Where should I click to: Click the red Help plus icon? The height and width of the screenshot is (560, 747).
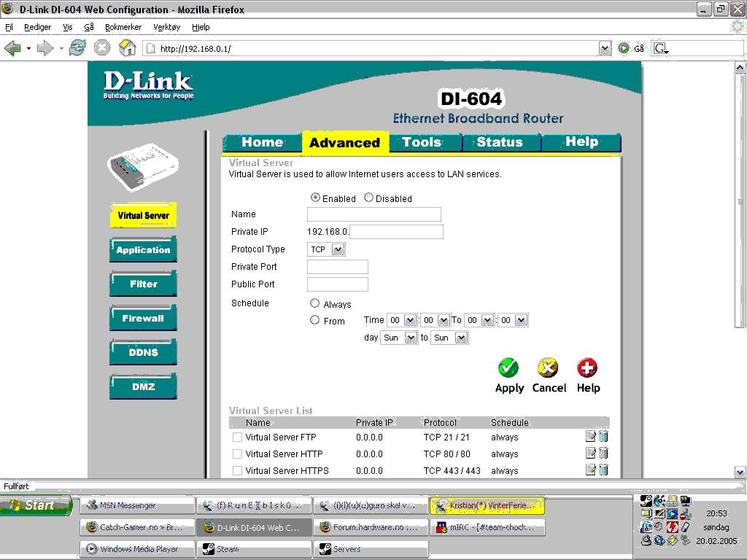pyautogui.click(x=587, y=367)
